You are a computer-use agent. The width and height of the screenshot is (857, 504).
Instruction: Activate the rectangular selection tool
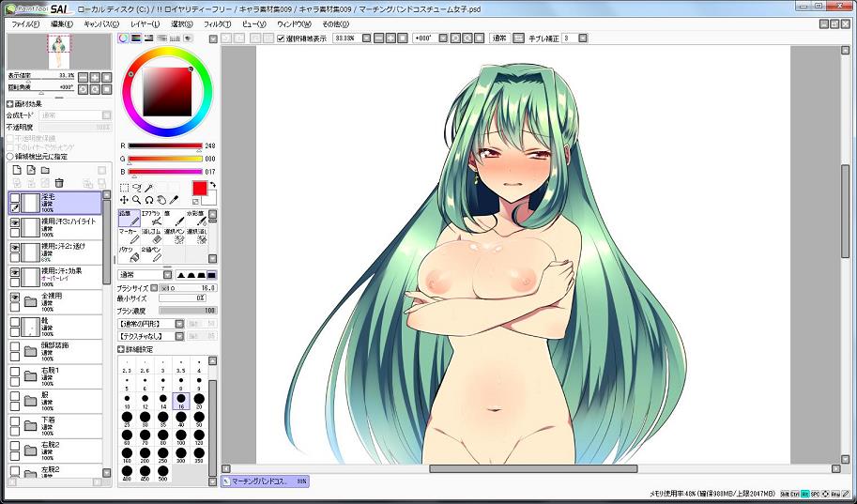coord(124,188)
